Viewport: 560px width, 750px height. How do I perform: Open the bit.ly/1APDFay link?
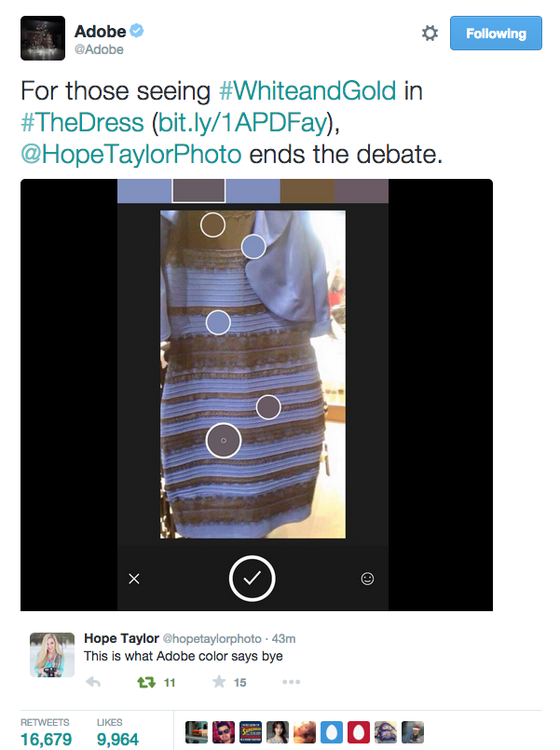[243, 122]
